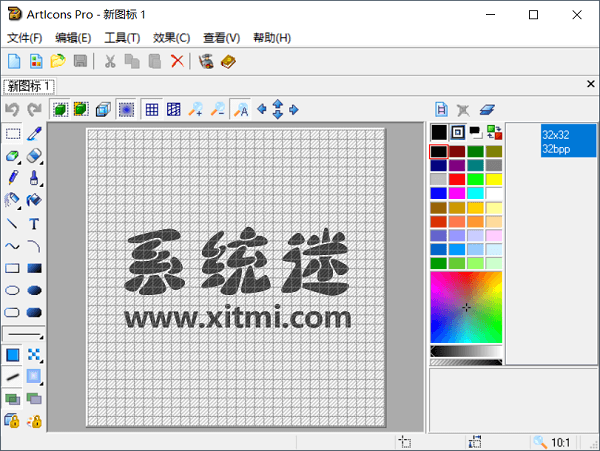600x451 pixels.
Task: Open the 效果(C) menu
Action: click(x=172, y=38)
